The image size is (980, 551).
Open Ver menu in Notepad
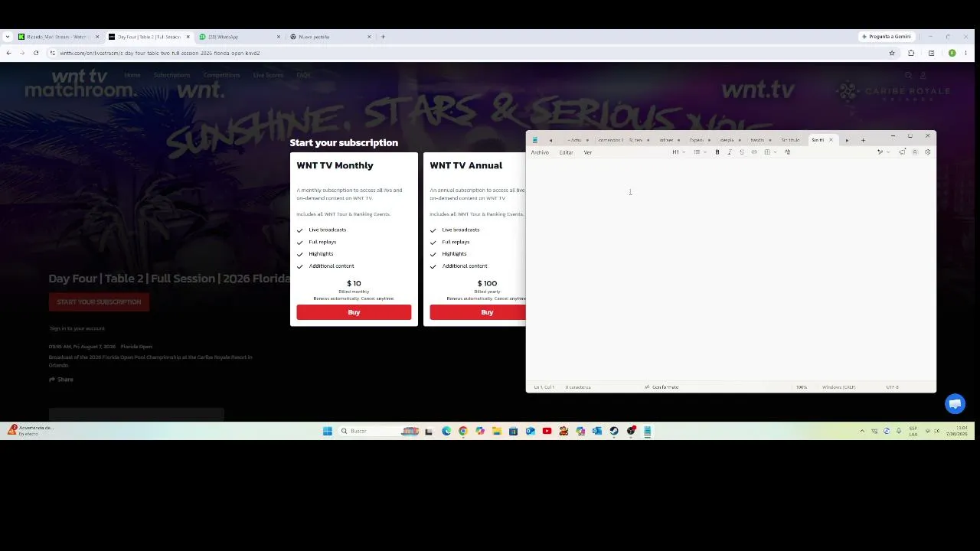588,152
